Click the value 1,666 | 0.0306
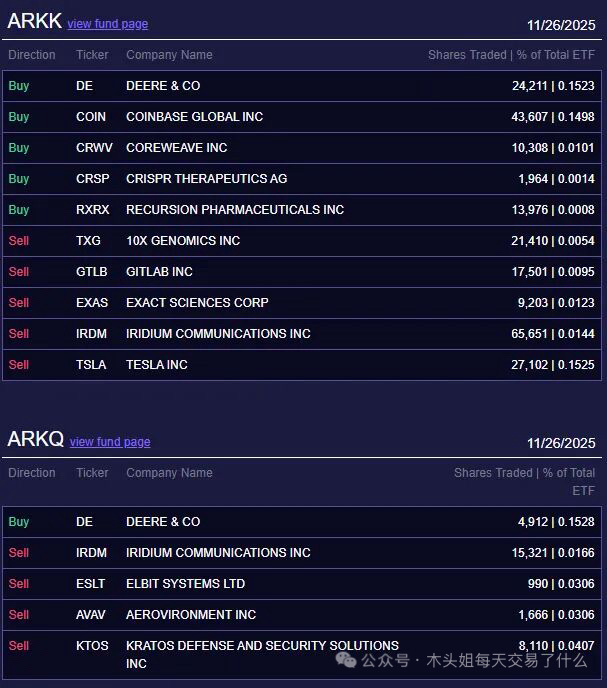 (557, 615)
